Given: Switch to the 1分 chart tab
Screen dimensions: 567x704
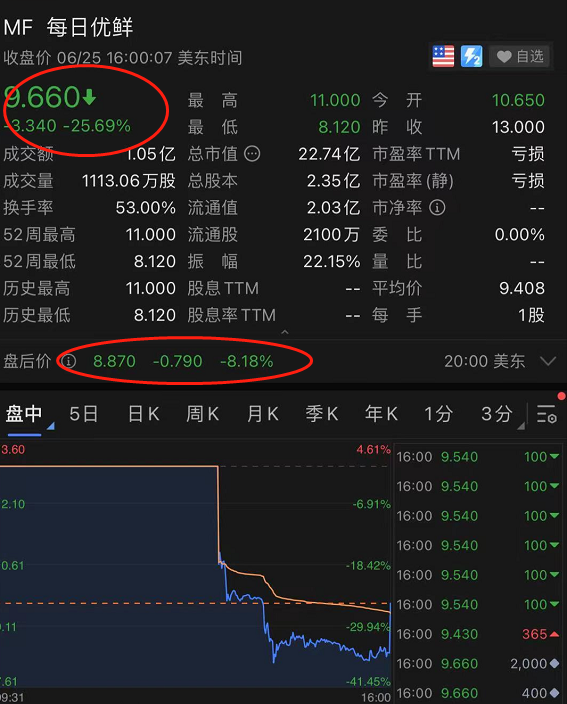Looking at the screenshot, I should click(x=439, y=414).
